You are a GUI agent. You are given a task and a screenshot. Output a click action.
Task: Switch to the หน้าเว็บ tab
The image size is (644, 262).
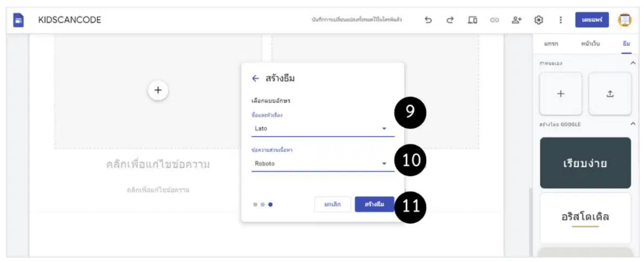coord(590,44)
